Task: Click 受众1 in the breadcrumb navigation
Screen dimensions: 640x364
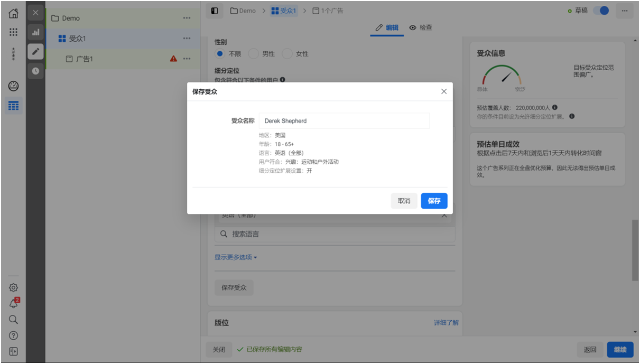Action: (x=284, y=10)
